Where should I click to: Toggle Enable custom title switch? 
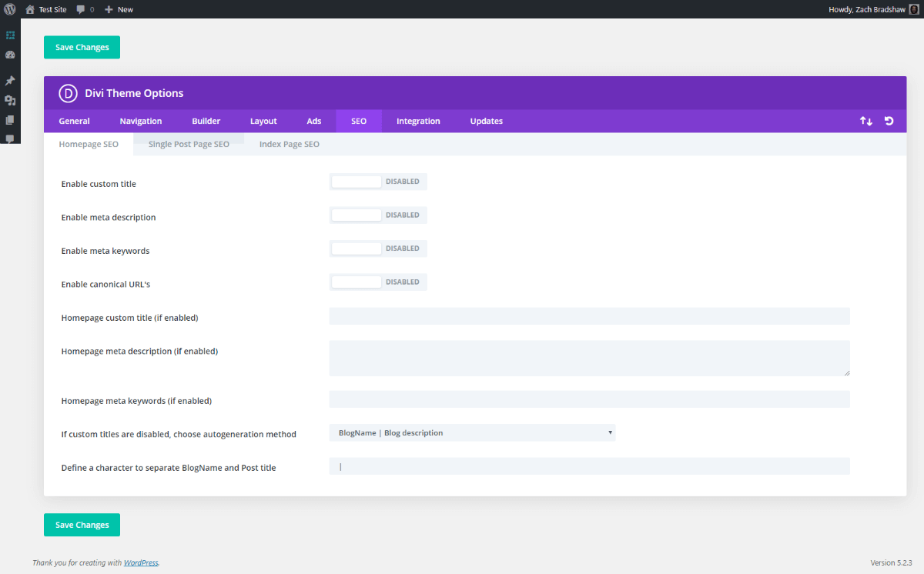(378, 182)
